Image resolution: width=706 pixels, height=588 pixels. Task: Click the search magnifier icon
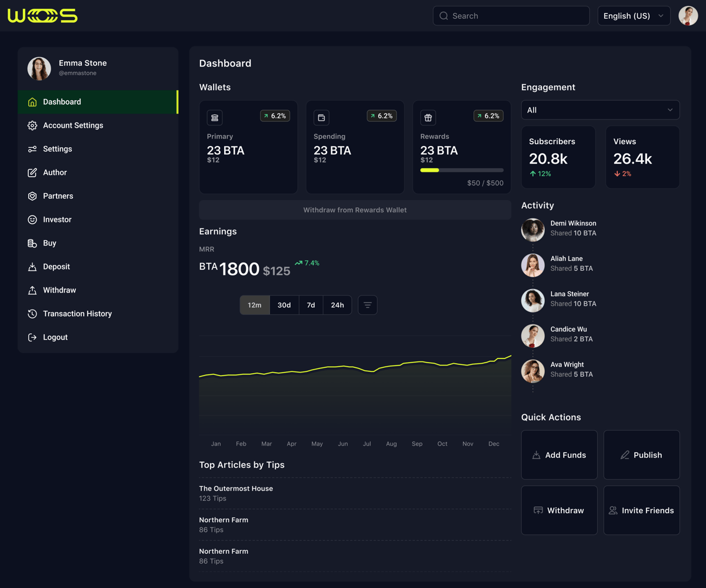point(444,16)
